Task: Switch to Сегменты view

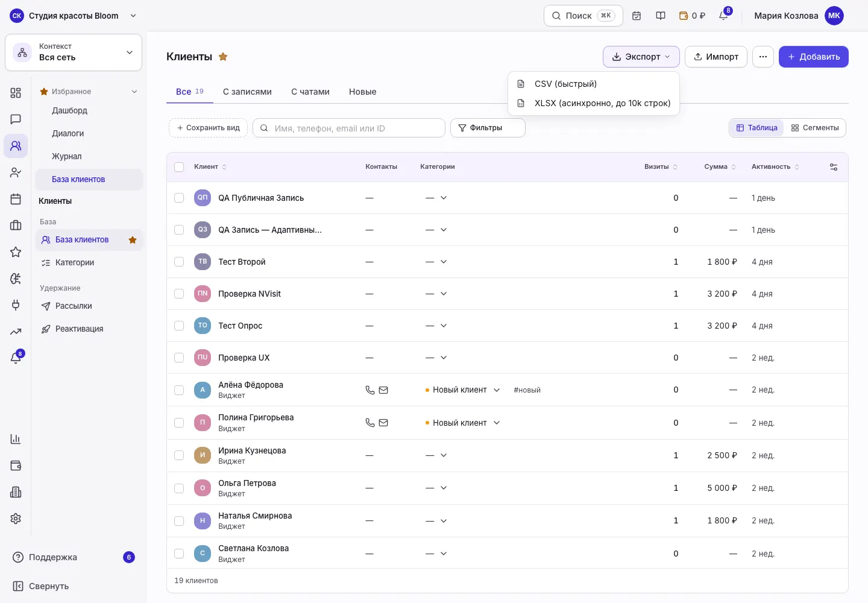Action: tap(815, 128)
